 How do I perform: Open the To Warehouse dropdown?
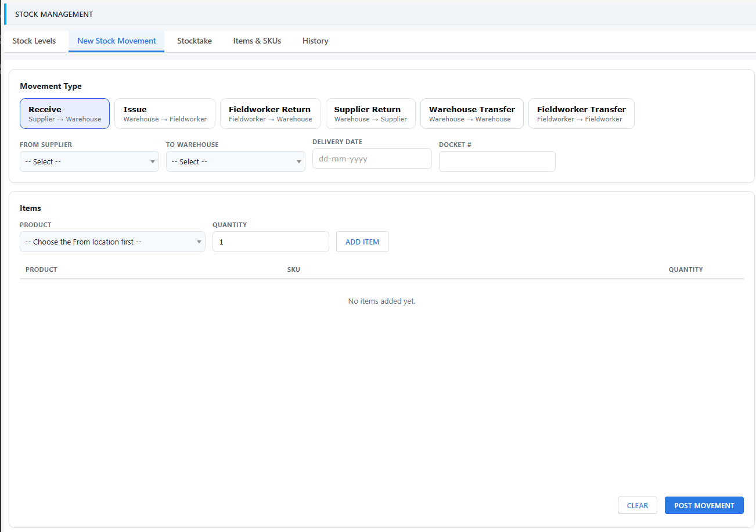(x=236, y=161)
